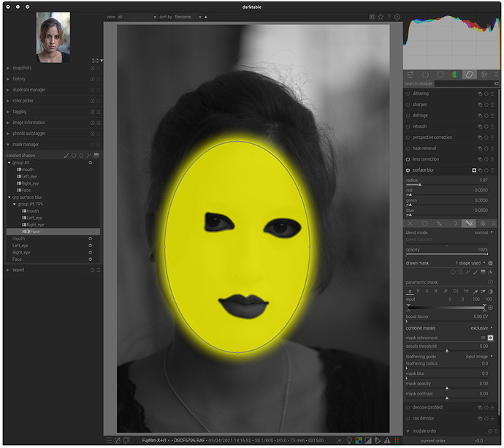This screenshot has width=504, height=448.
Task: Adjust the opacity slider
Action: pyautogui.click(x=447, y=254)
